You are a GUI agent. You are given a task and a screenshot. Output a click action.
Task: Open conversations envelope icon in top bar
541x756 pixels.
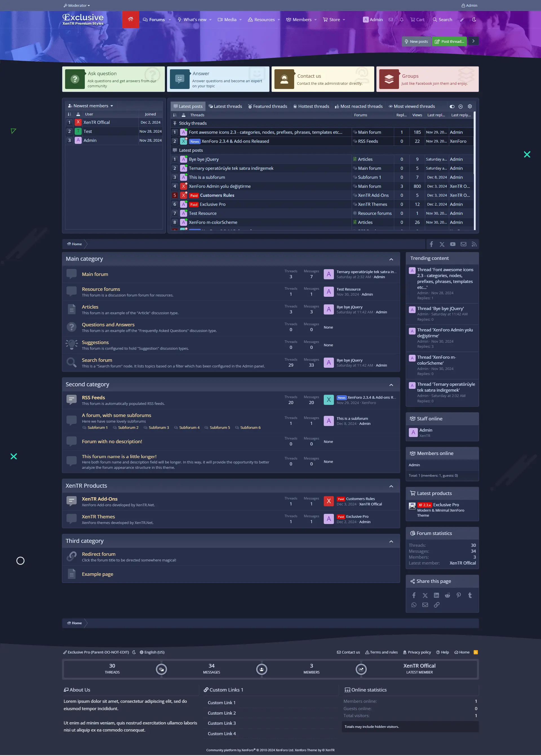pos(391,20)
